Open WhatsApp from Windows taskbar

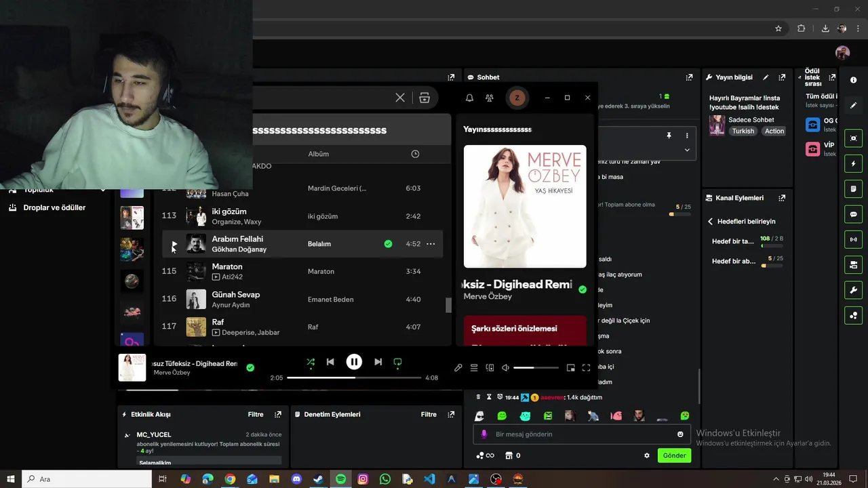click(385, 479)
